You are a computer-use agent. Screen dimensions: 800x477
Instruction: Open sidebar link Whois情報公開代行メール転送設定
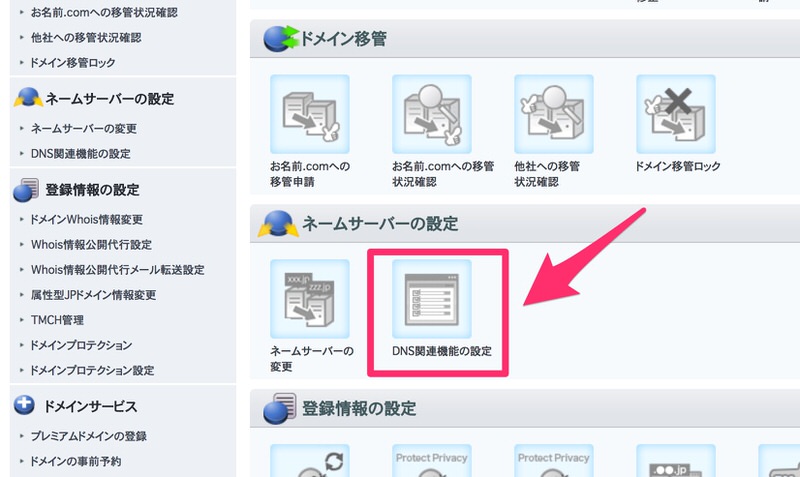[117, 269]
